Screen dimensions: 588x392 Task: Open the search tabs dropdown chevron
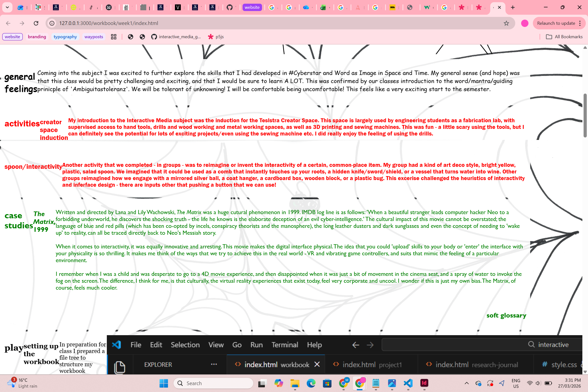pyautogui.click(x=7, y=8)
